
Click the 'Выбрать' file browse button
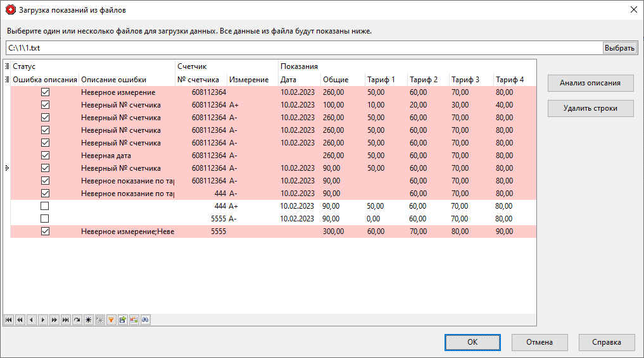tap(619, 48)
